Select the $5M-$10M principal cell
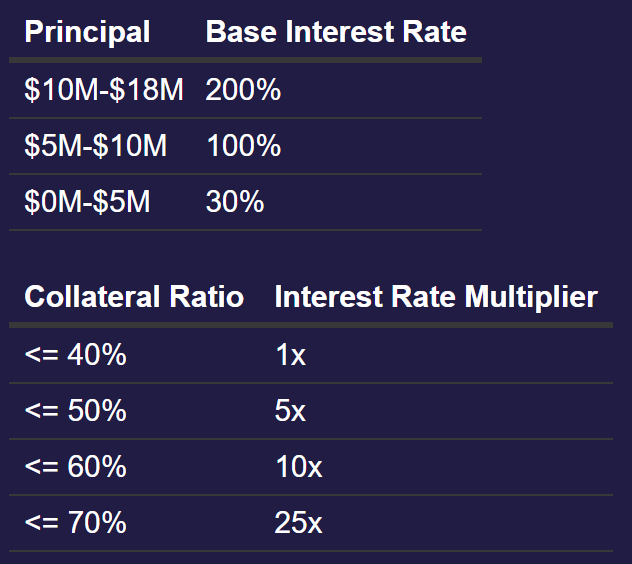 tap(96, 147)
